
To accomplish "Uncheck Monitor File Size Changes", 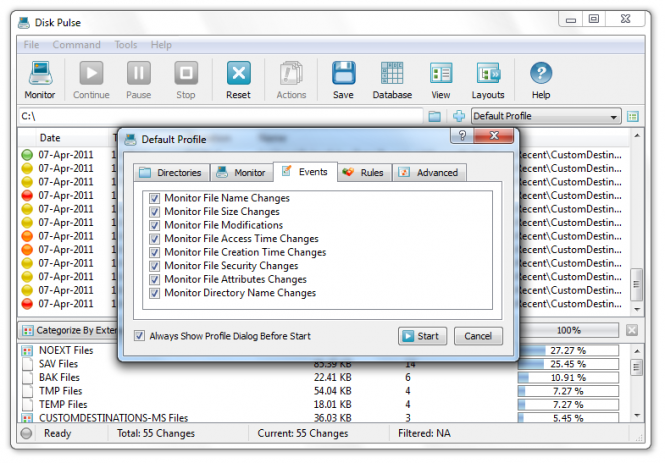I will click(154, 212).
